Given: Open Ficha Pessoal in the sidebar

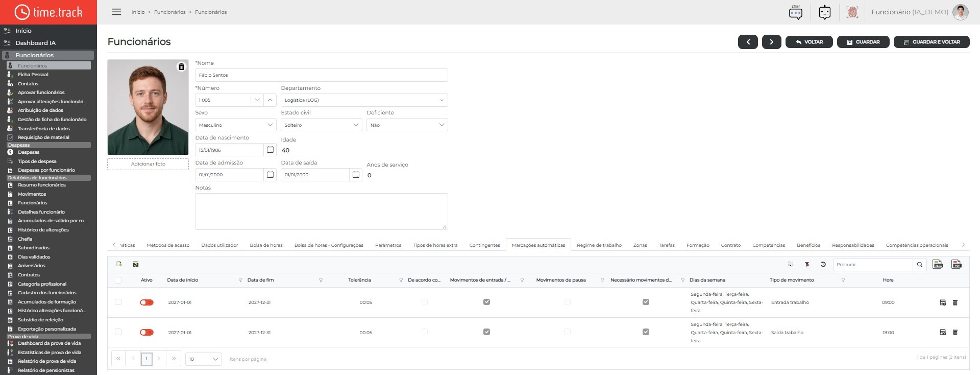Looking at the screenshot, I should (x=33, y=75).
